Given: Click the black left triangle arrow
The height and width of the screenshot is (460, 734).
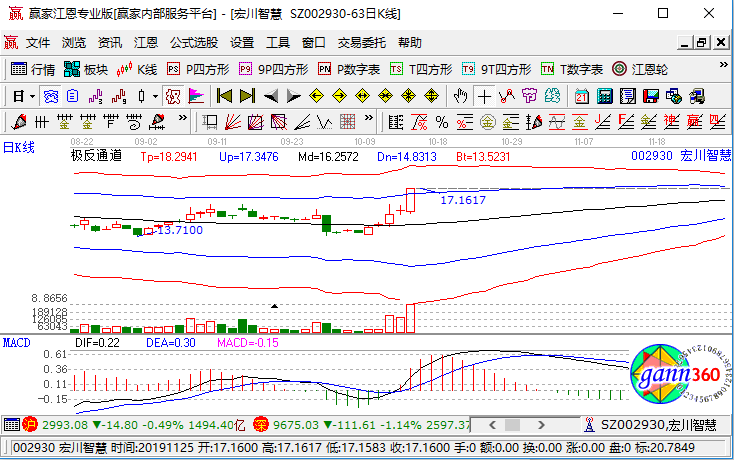Looking at the screenshot, I should (x=271, y=96).
